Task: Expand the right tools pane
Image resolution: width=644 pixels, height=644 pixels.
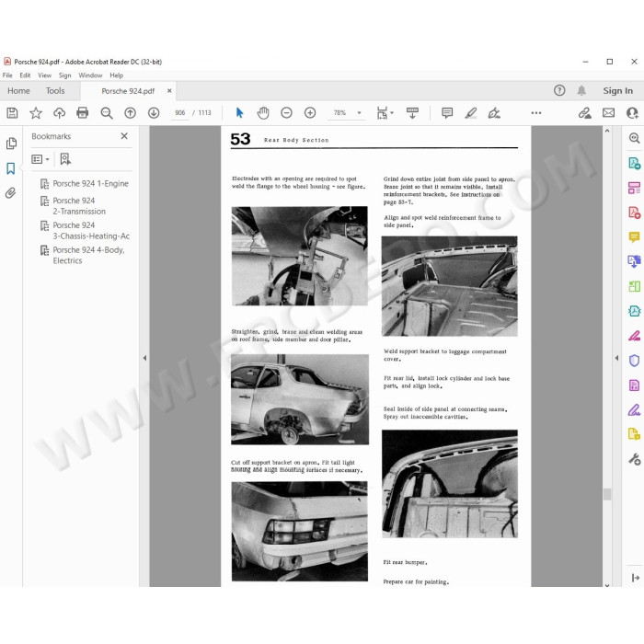Action: point(635,578)
